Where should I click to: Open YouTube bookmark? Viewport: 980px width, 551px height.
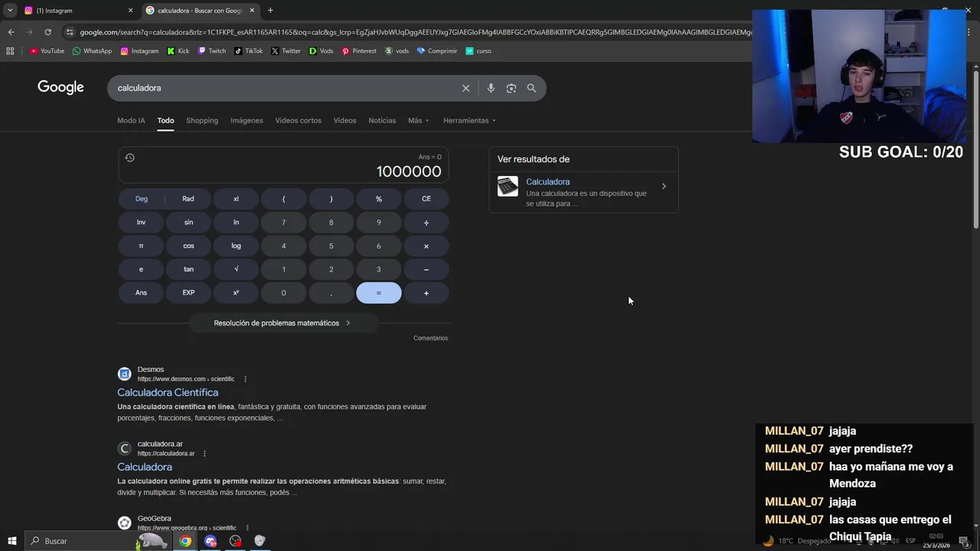click(x=47, y=51)
